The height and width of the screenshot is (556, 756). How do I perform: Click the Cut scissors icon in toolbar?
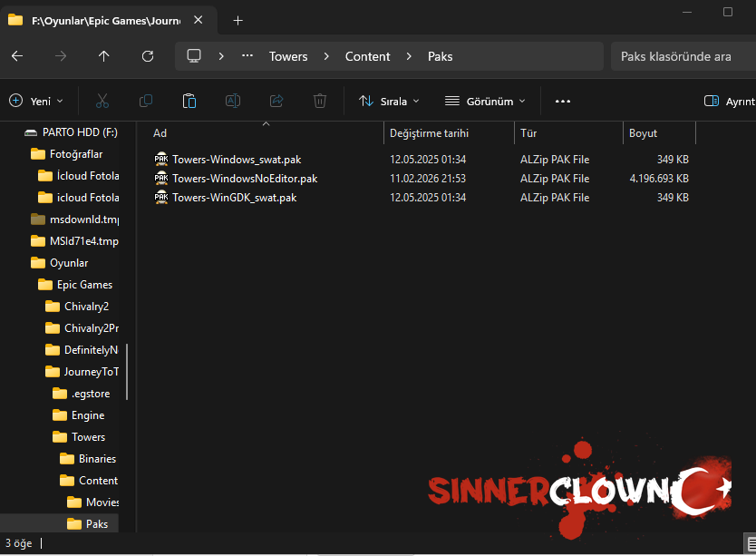pos(102,101)
